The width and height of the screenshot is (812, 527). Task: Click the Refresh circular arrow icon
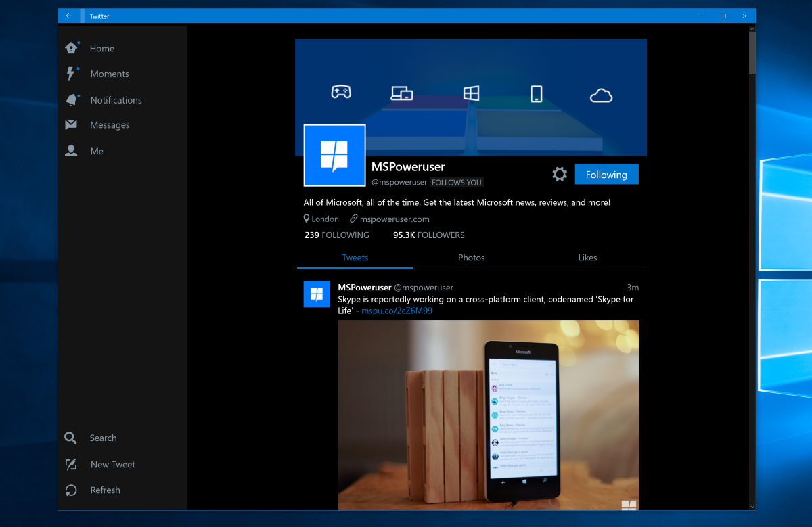pyautogui.click(x=71, y=490)
